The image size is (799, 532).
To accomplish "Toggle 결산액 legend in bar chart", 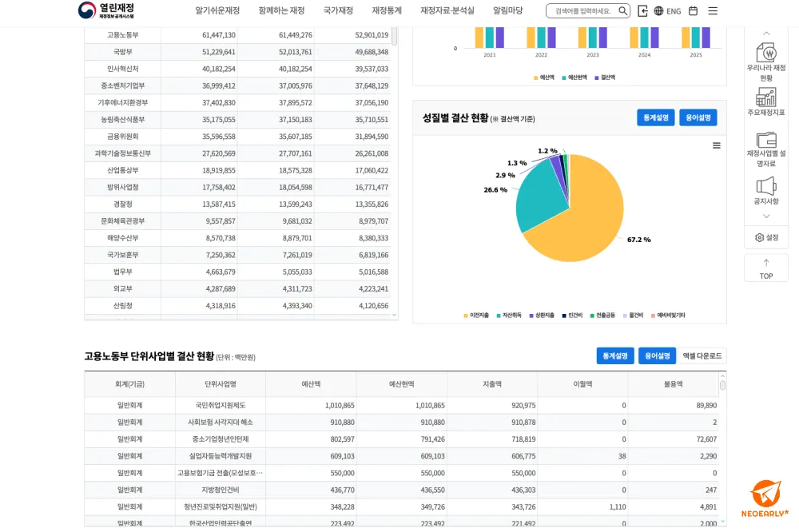I will click(x=605, y=77).
